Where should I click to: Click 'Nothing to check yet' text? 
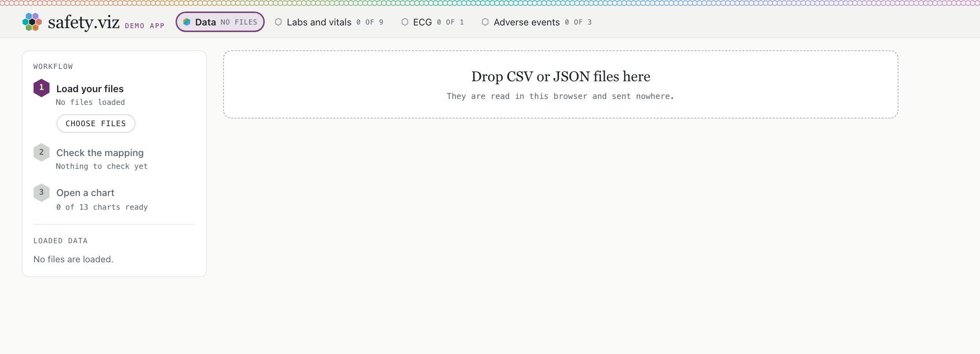point(102,166)
